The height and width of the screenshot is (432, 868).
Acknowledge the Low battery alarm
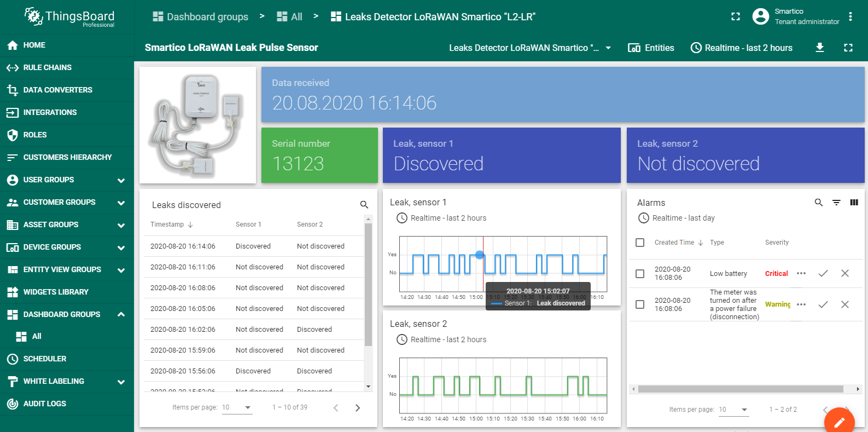tap(823, 273)
